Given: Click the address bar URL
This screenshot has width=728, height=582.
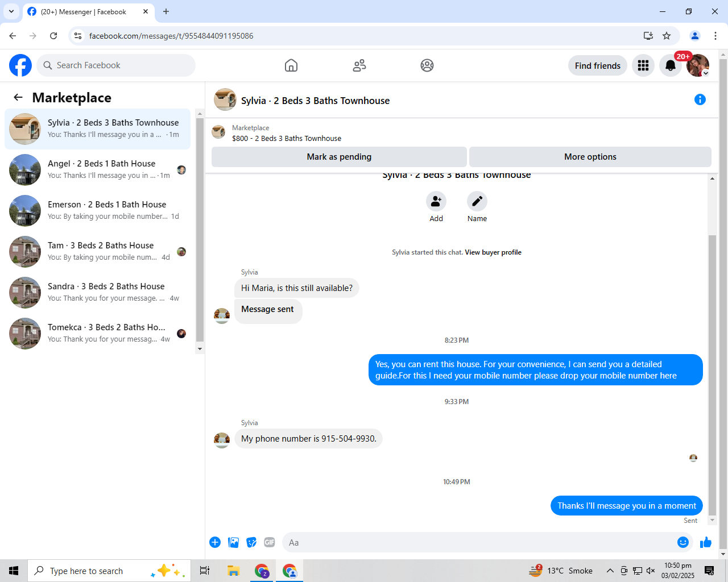Looking at the screenshot, I should [171, 36].
